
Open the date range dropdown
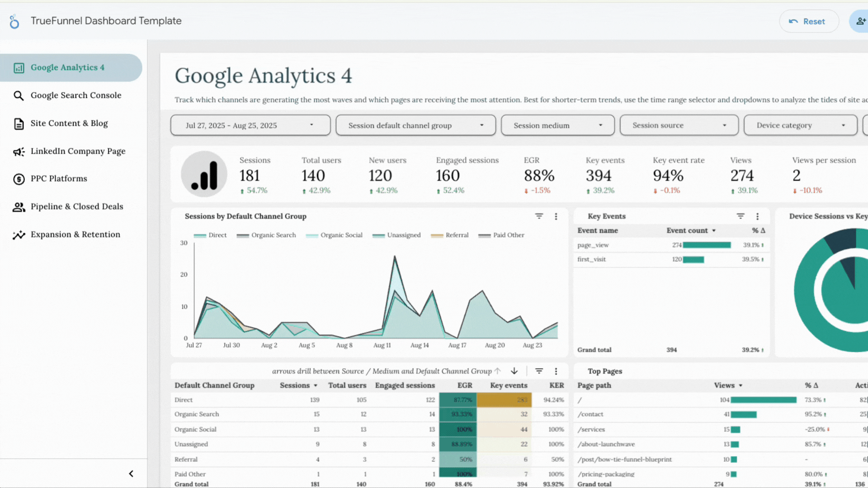[x=250, y=125]
